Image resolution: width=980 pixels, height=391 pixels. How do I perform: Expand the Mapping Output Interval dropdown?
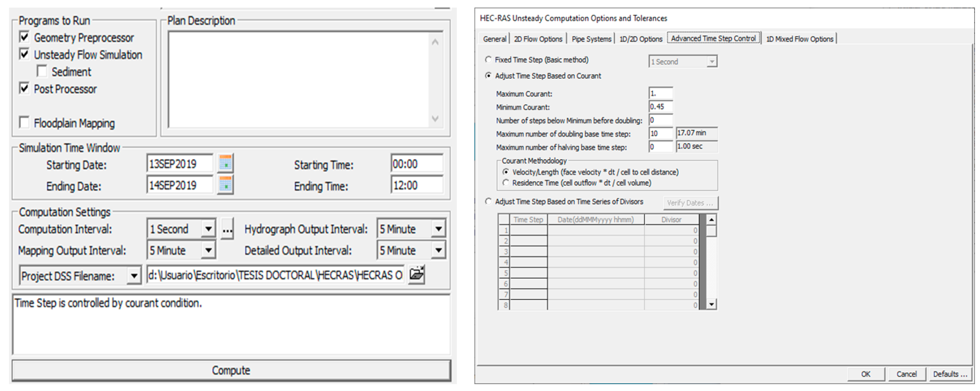pos(208,250)
